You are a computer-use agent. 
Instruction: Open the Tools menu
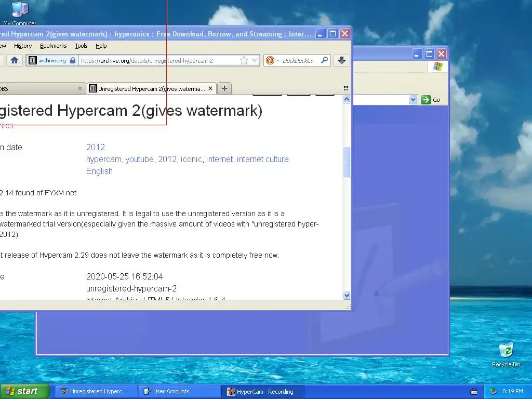pos(81,46)
